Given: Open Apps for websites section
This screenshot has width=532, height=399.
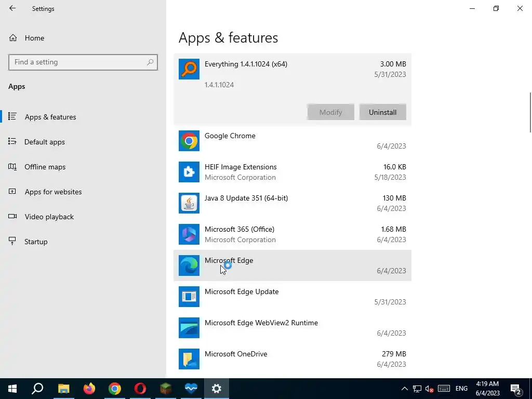Looking at the screenshot, I should [53, 192].
